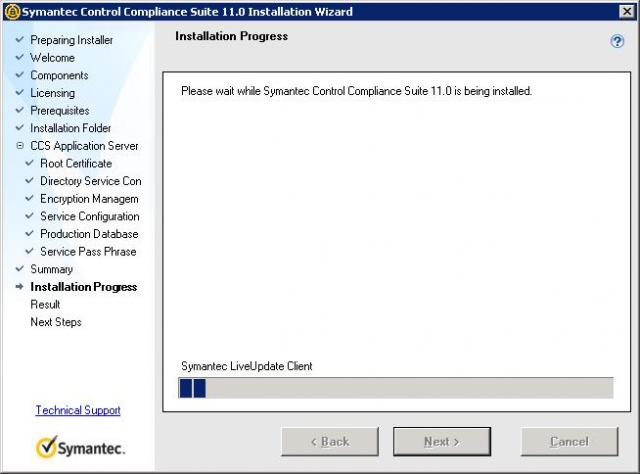The width and height of the screenshot is (640, 474).
Task: Select the Installation Folder step
Action: click(x=71, y=128)
